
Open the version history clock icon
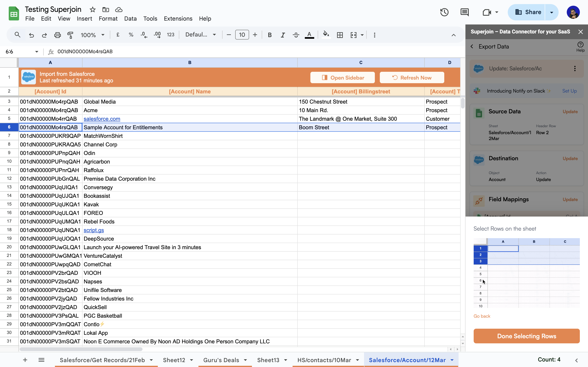click(x=444, y=12)
